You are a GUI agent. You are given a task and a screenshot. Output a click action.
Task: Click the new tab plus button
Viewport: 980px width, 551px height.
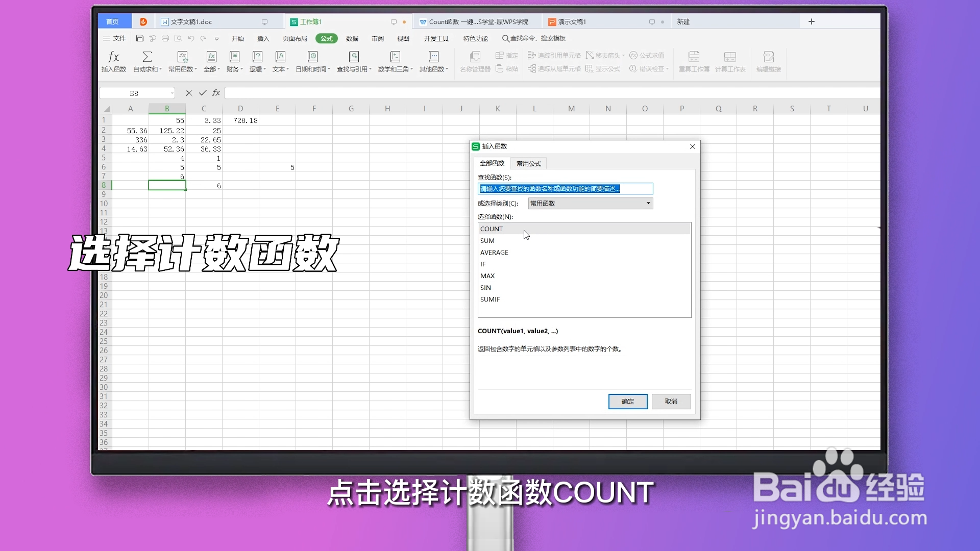pos(812,21)
